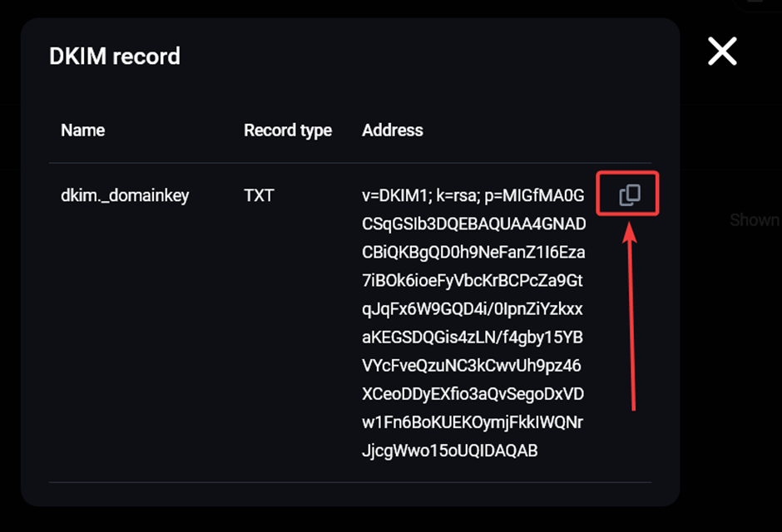
Task: Select the Address column header
Action: [392, 131]
